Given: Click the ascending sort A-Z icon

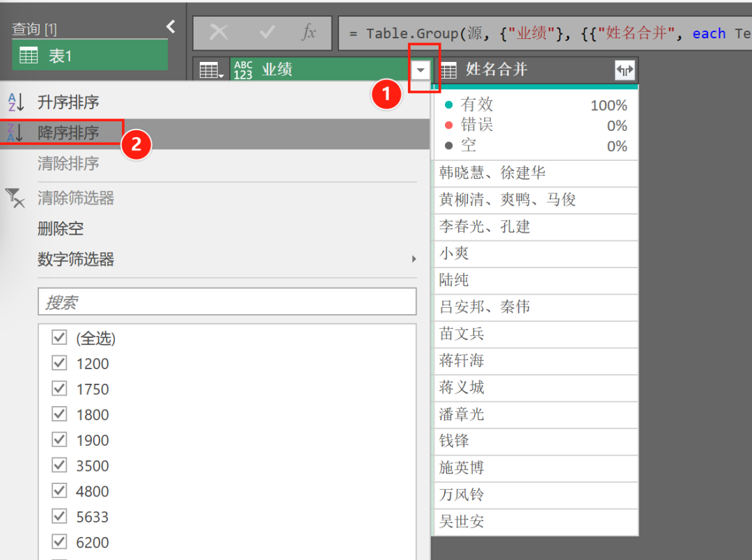Looking at the screenshot, I should click(15, 102).
